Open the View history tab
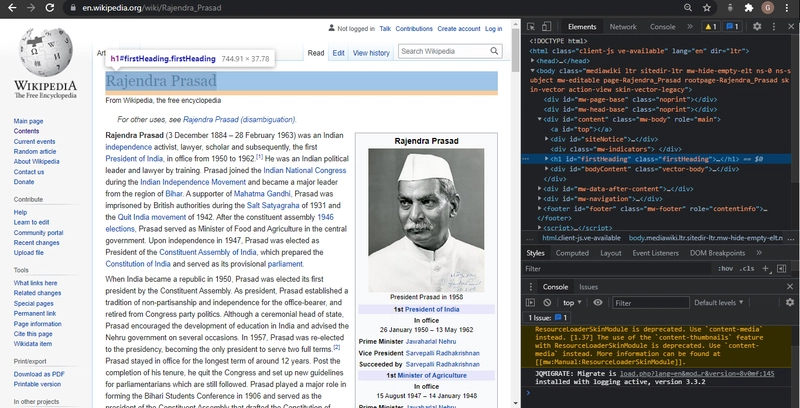The height and width of the screenshot is (408, 800). (x=371, y=53)
